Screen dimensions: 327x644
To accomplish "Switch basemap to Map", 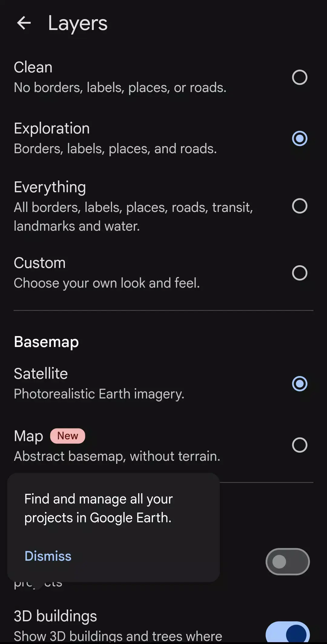I will click(x=299, y=445).
